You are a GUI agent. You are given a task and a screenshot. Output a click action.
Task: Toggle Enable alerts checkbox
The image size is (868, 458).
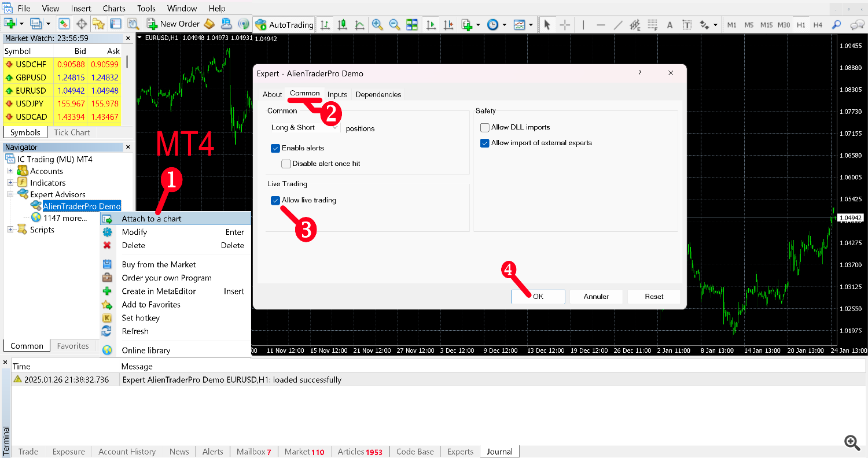(275, 148)
